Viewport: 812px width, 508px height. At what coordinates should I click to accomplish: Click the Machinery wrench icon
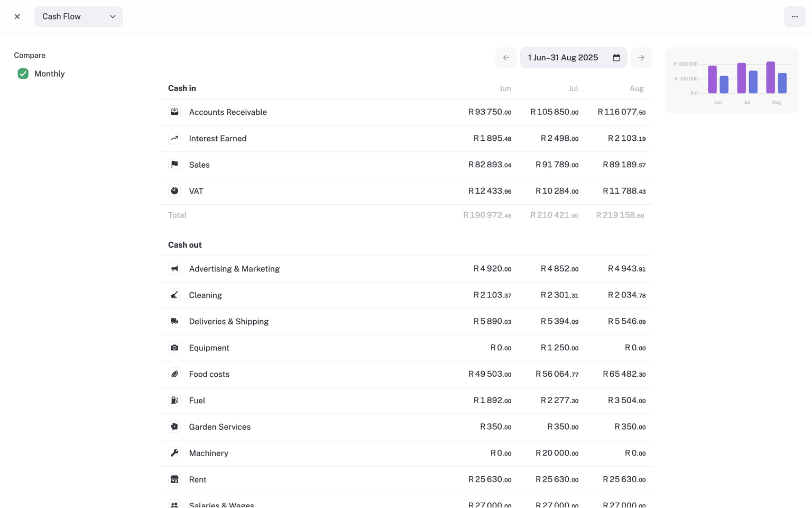(x=174, y=453)
